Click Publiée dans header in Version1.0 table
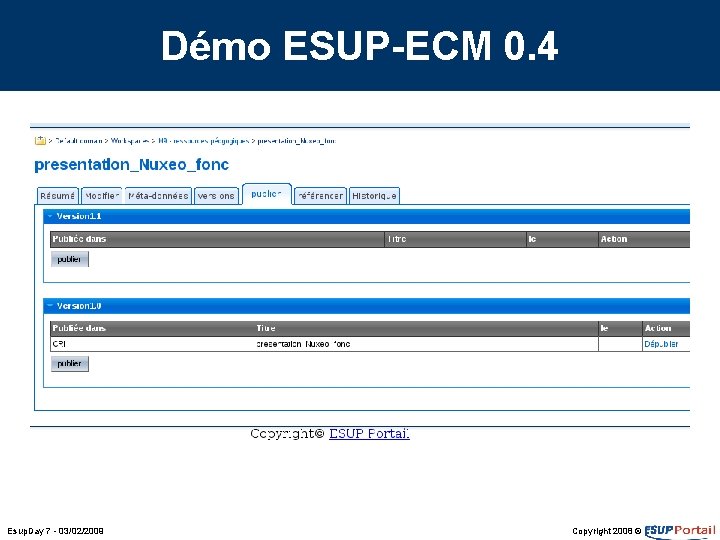 point(79,328)
